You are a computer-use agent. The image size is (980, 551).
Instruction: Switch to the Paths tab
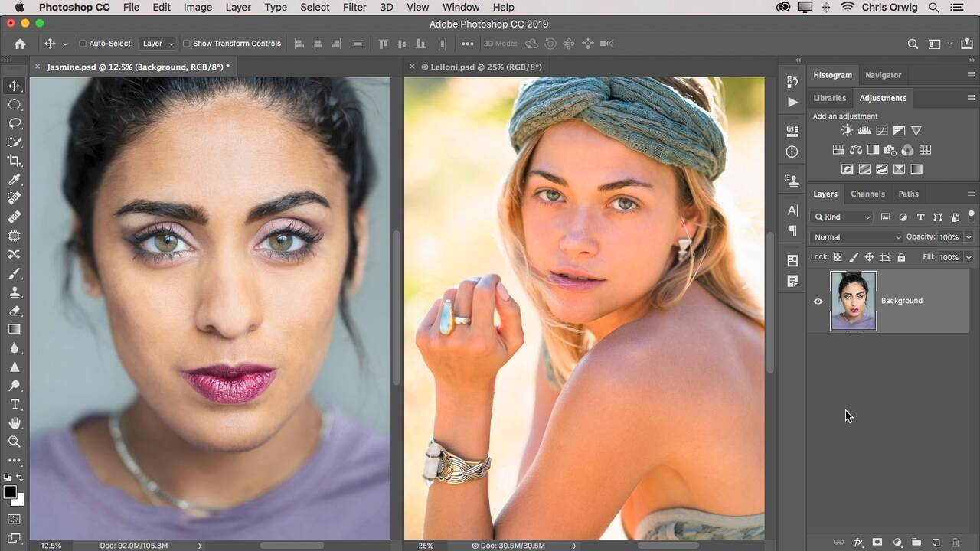(x=908, y=194)
